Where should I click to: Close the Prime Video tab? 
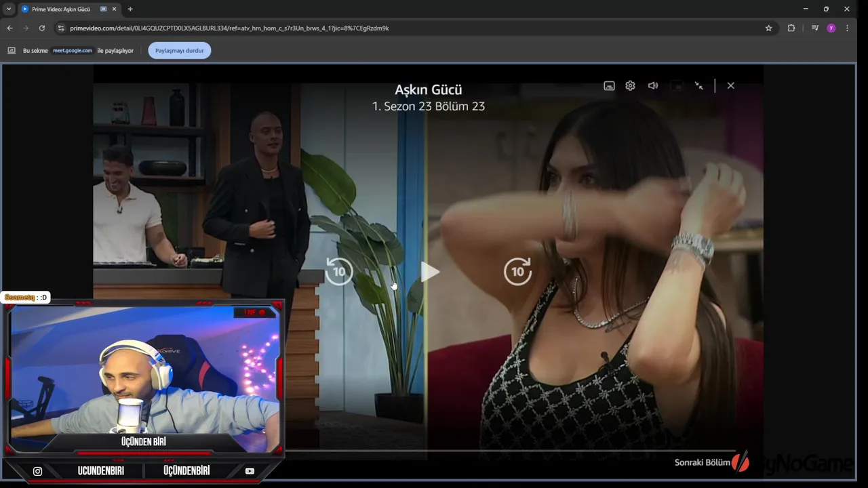[x=113, y=9]
